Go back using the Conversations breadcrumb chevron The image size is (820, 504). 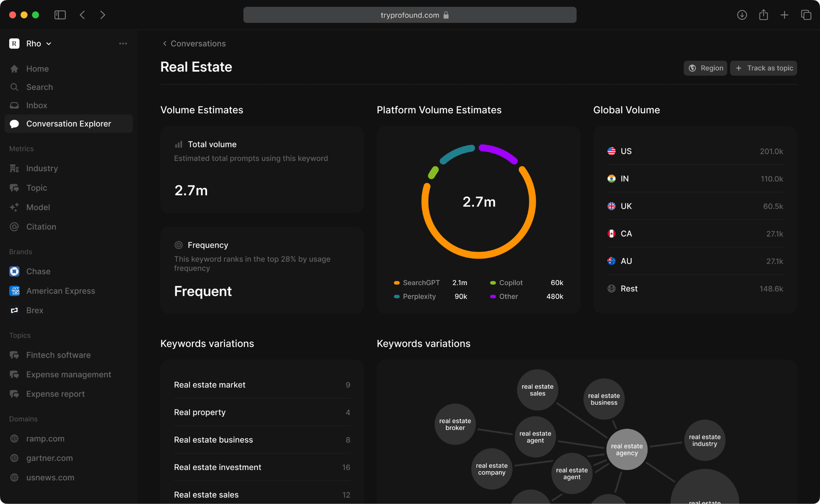(164, 43)
